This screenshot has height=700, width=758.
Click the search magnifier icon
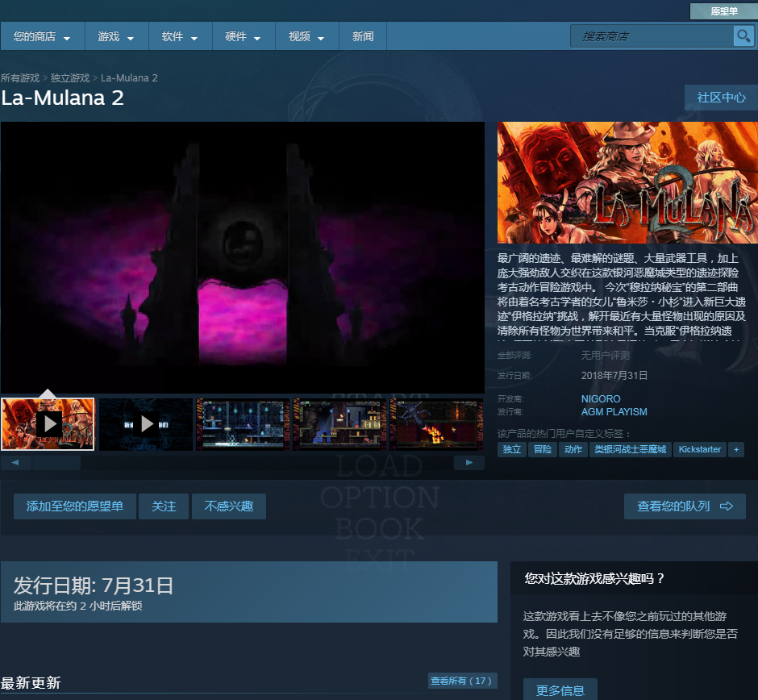[743, 36]
